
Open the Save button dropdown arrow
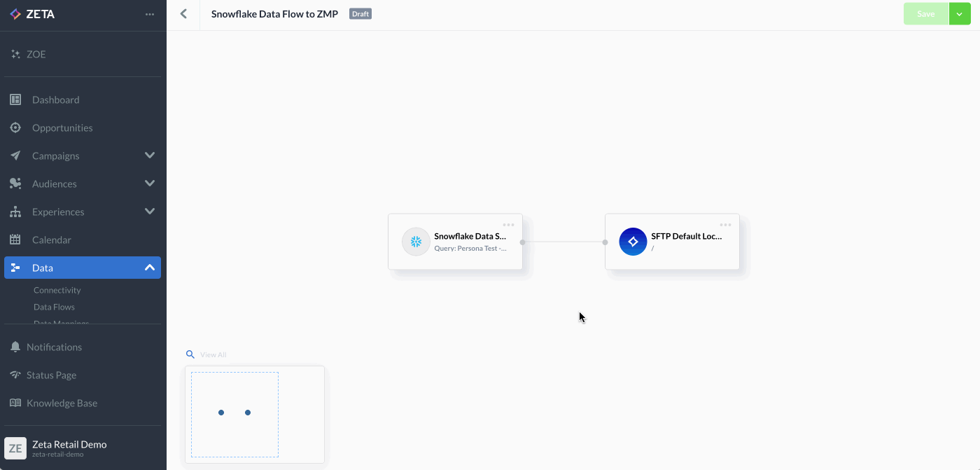pyautogui.click(x=960, y=14)
